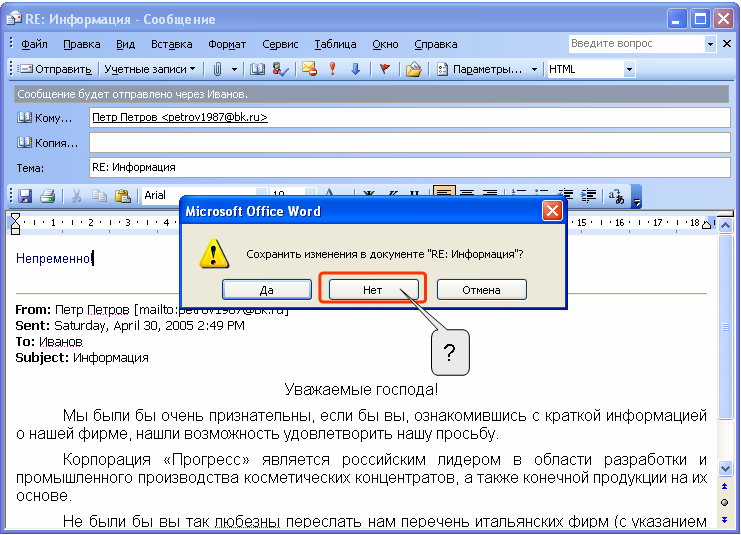Open the Параметры options button
This screenshot has width=741, height=535.
pyautogui.click(x=480, y=69)
